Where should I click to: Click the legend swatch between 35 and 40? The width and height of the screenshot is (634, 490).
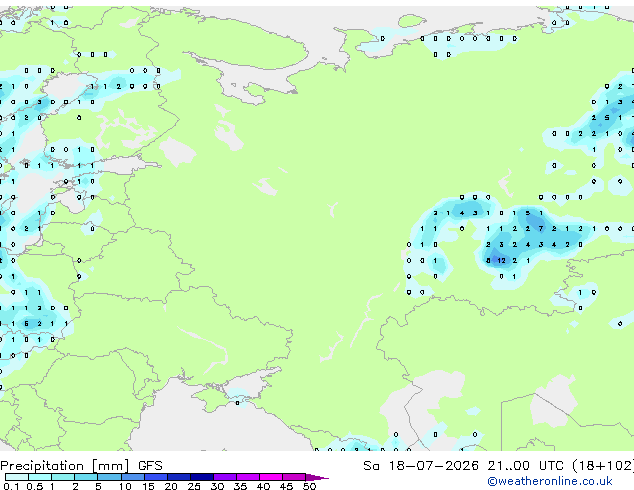(x=248, y=477)
